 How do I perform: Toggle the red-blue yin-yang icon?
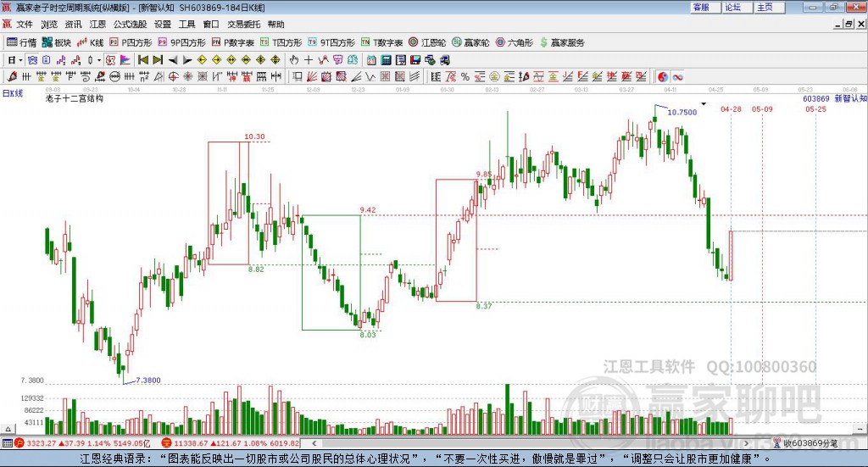point(663,76)
